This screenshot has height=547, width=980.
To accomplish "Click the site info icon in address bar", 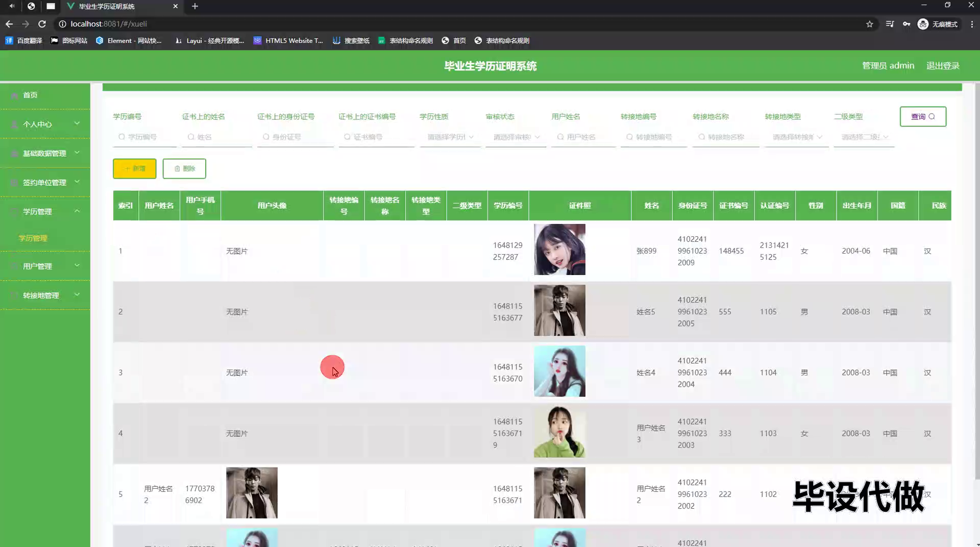I will click(x=62, y=24).
